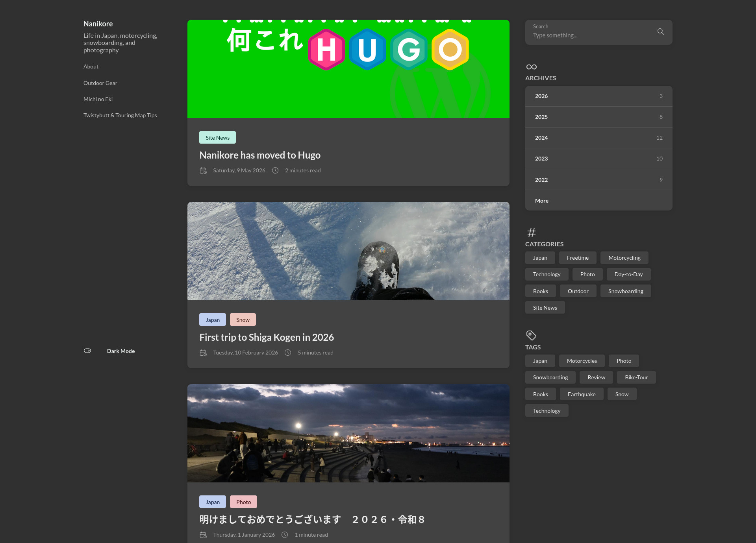756x543 pixels.
Task: Show More archives
Action: [598, 201]
